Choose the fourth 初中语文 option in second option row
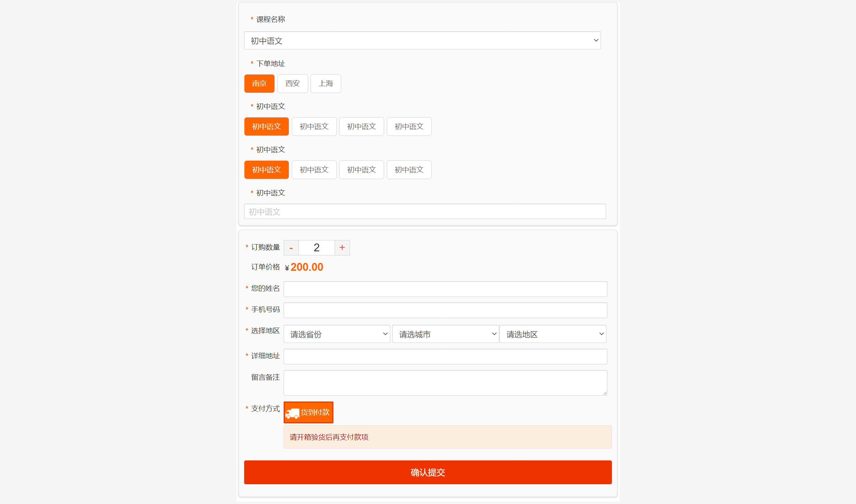Image resolution: width=856 pixels, height=504 pixels. coord(409,170)
